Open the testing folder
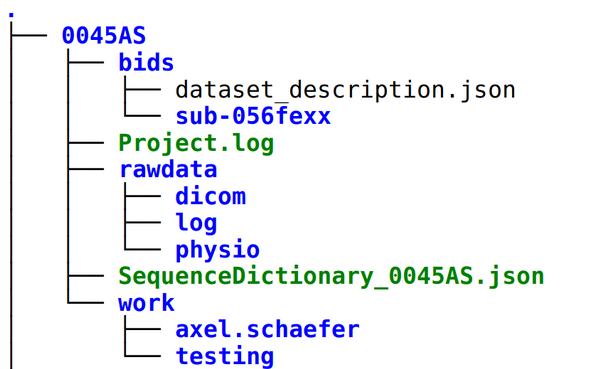Screen dimensions: 600x369 pyautogui.click(x=225, y=356)
